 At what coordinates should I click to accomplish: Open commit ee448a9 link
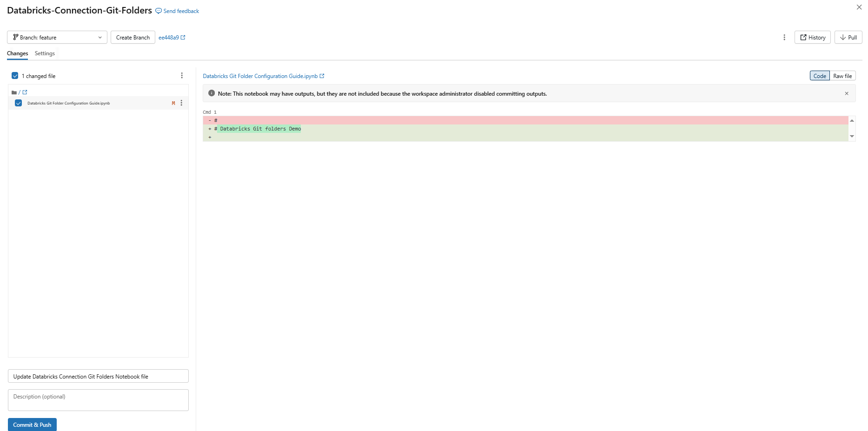[169, 38]
